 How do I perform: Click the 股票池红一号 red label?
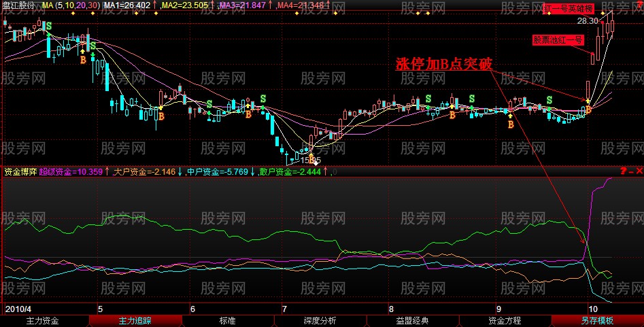(558, 40)
